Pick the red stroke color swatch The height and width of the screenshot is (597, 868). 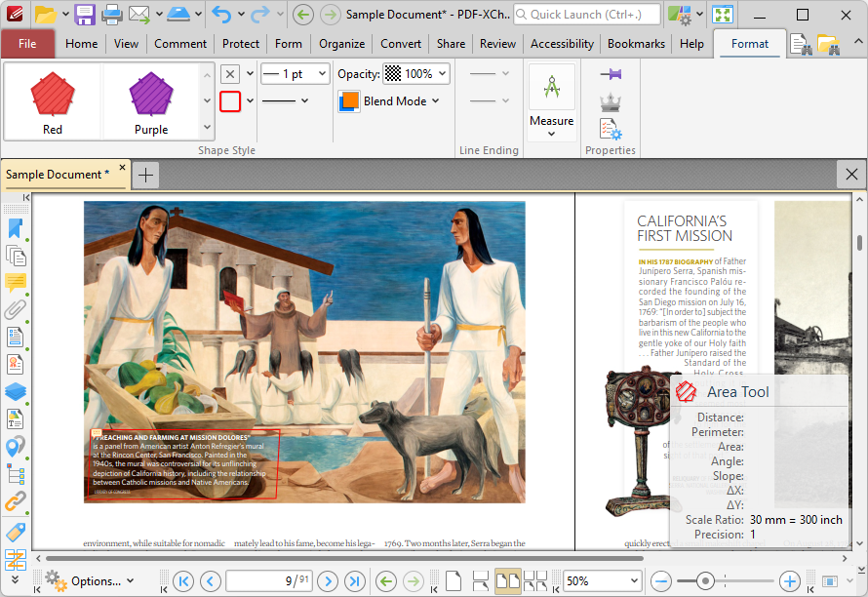click(x=230, y=101)
